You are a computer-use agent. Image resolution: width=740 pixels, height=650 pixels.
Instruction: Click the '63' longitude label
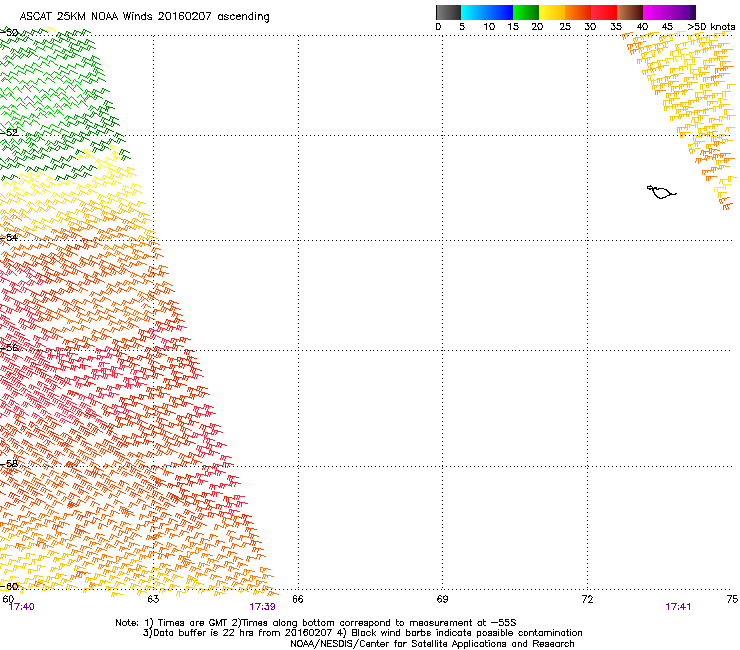click(153, 599)
